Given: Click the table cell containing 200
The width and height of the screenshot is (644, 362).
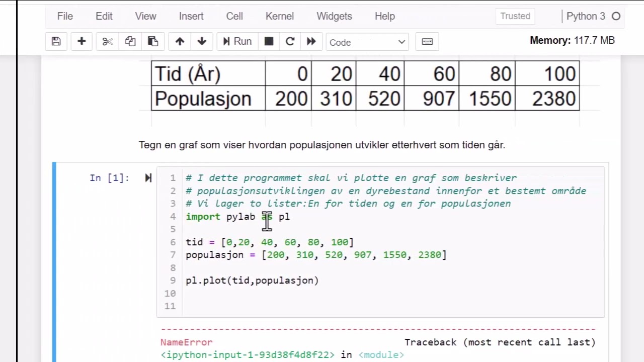Looking at the screenshot, I should tap(288, 98).
